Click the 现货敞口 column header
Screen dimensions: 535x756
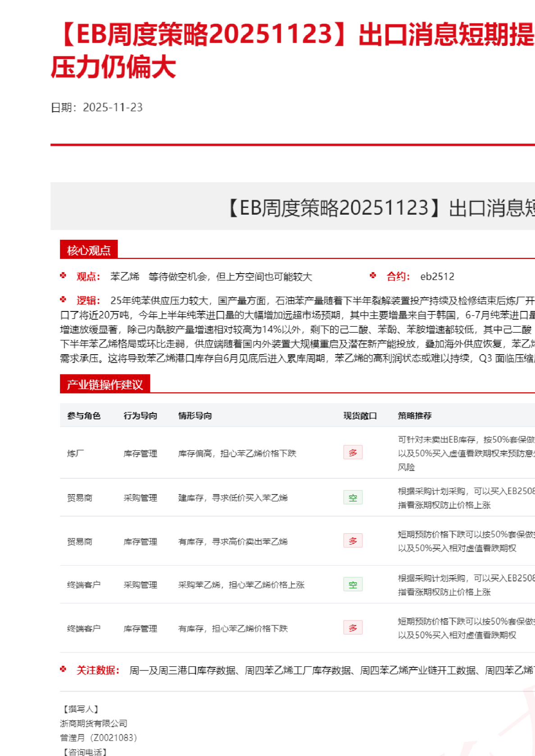click(360, 415)
